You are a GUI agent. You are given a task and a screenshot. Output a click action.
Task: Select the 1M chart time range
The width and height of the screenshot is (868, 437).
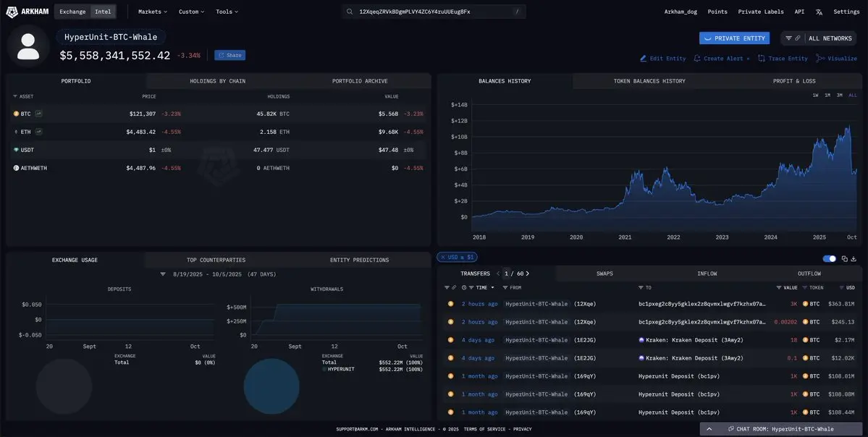(x=827, y=96)
